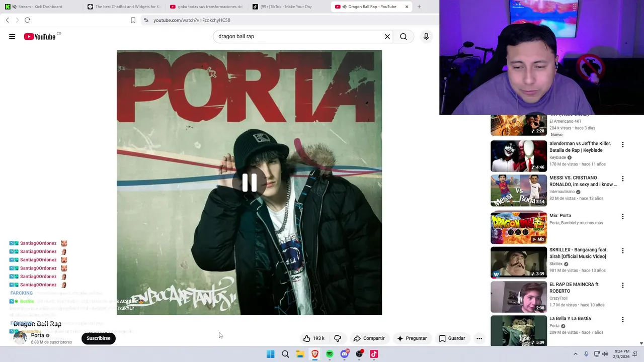Switch to TikTok - Make Your Day tab
Image resolution: width=644 pixels, height=362 pixels.
click(289, 7)
